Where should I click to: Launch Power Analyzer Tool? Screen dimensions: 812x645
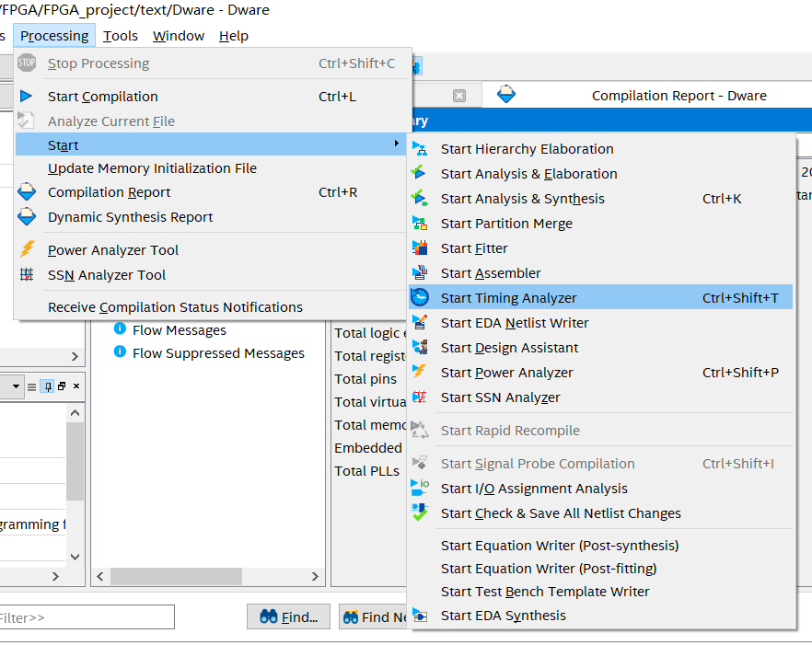point(213,250)
